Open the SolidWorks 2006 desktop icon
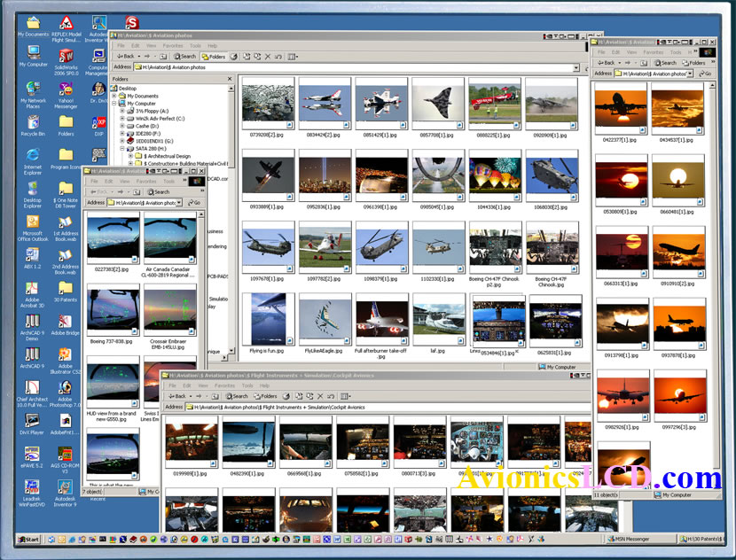 [65, 57]
